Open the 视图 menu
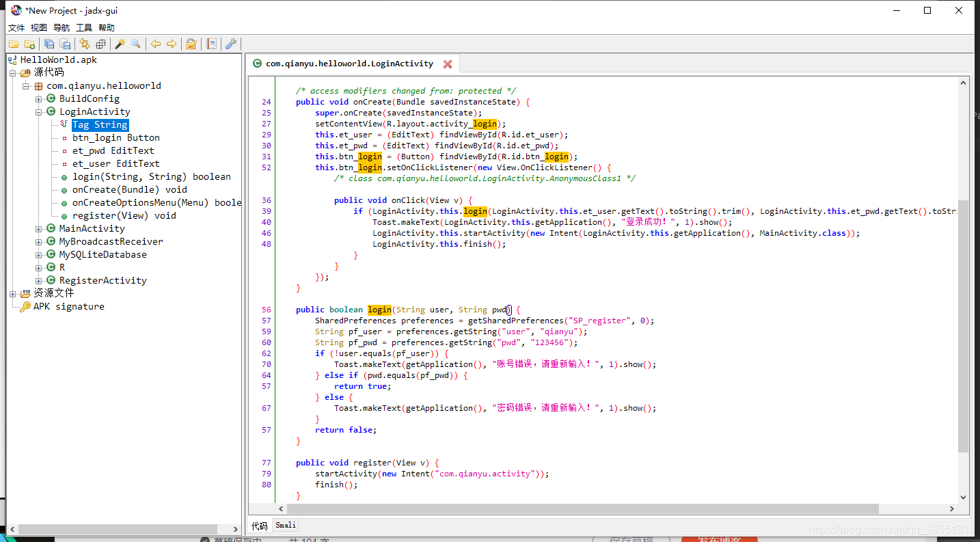This screenshot has height=542, width=980. click(39, 27)
